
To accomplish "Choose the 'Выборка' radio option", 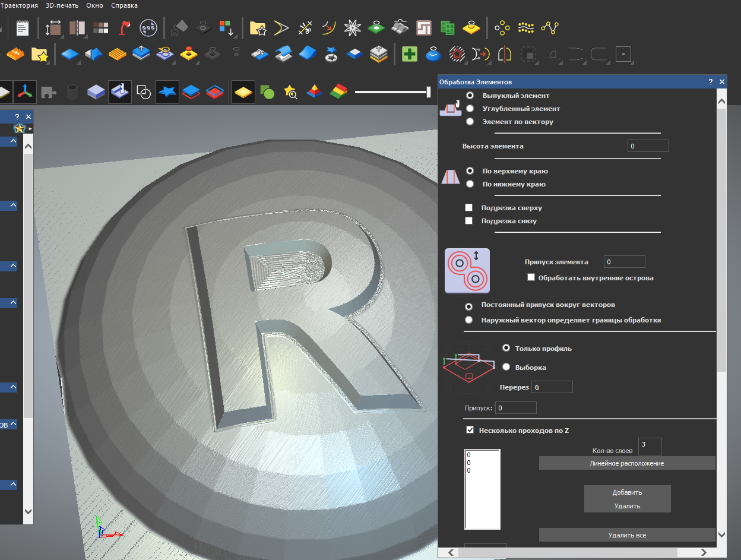I will point(506,368).
